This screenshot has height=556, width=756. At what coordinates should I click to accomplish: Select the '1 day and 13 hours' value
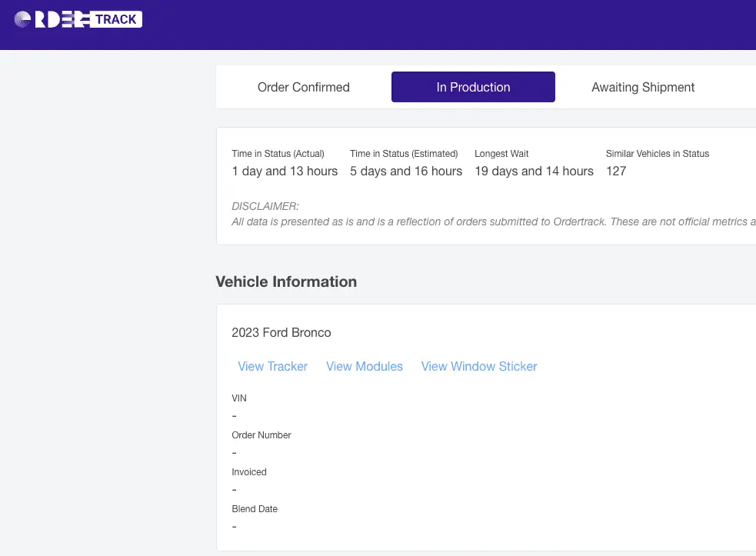[x=285, y=171]
